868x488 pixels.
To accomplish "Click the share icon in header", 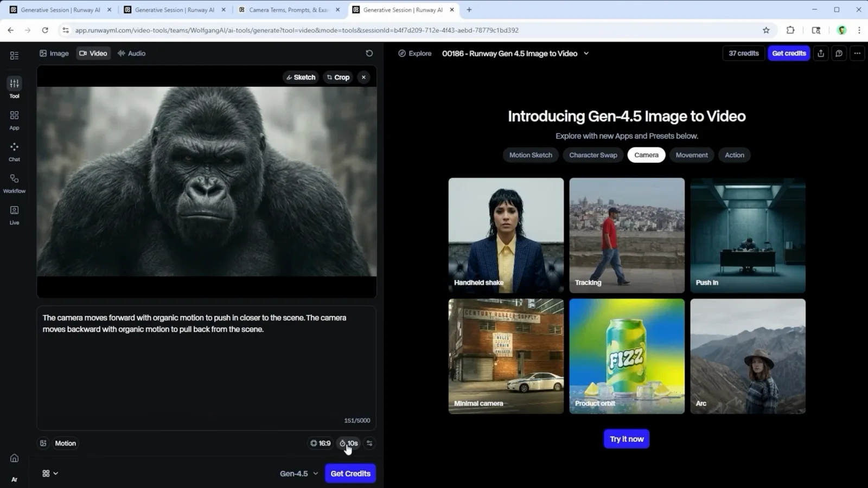I will [x=821, y=53].
